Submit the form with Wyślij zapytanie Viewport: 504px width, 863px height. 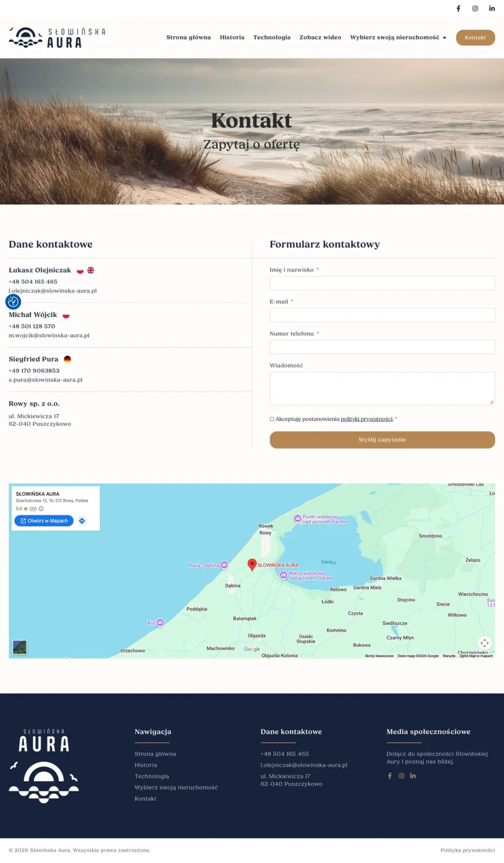pyautogui.click(x=382, y=440)
